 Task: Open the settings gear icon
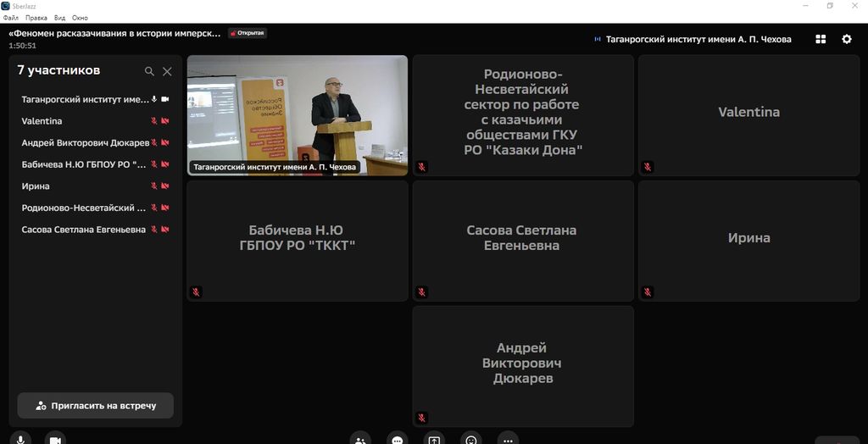[x=846, y=39]
